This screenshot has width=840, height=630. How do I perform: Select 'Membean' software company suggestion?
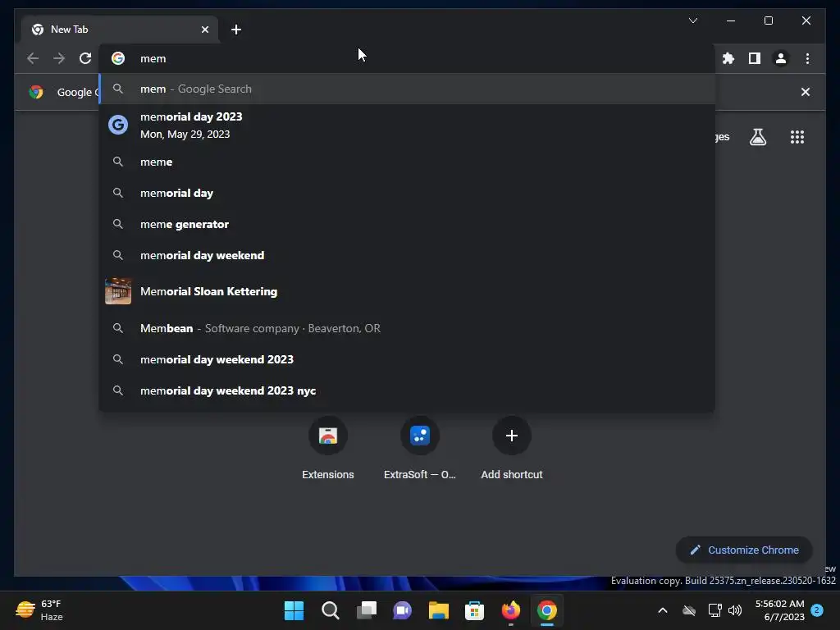point(407,328)
